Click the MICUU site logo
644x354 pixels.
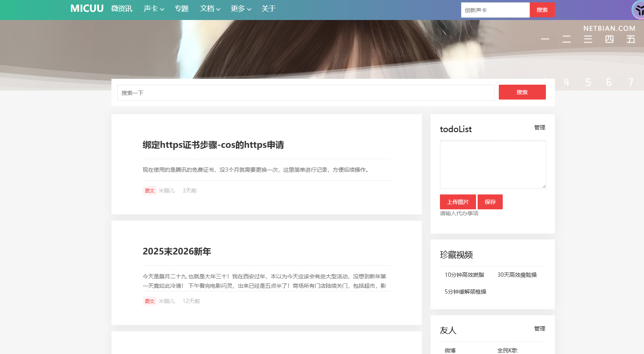(x=87, y=9)
